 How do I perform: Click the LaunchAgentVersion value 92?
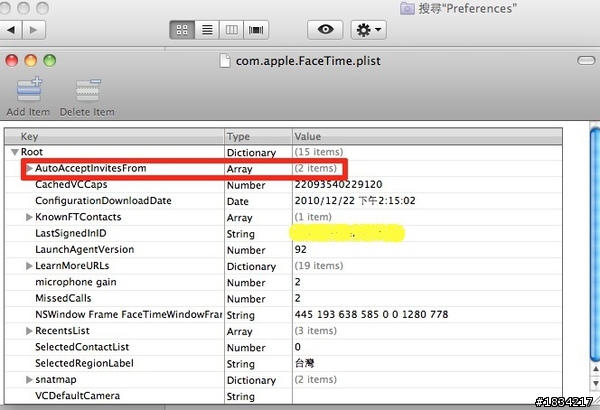(300, 250)
